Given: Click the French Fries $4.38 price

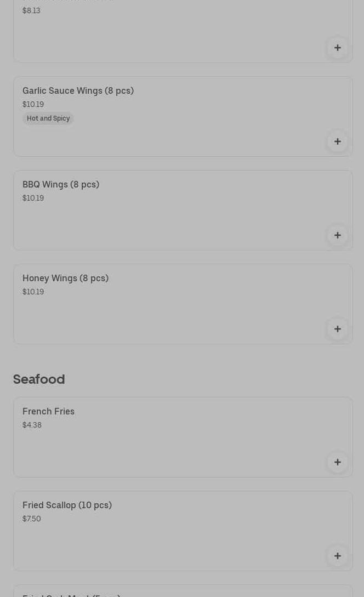Looking at the screenshot, I should [x=32, y=425].
